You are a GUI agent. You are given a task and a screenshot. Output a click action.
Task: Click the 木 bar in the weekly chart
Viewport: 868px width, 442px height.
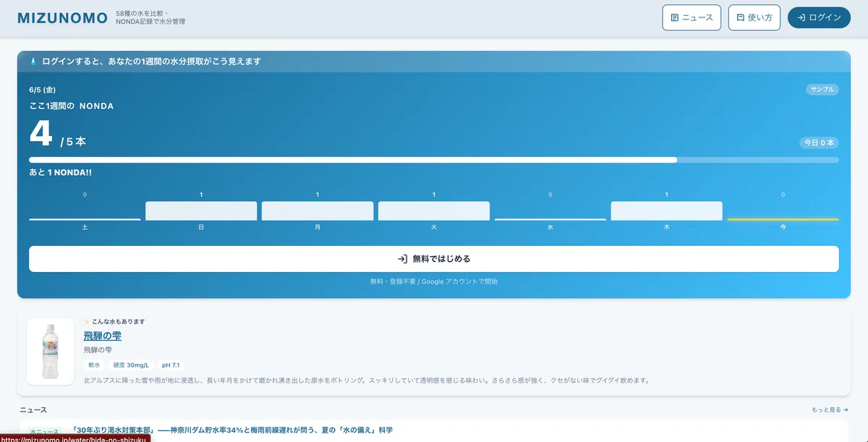666,211
